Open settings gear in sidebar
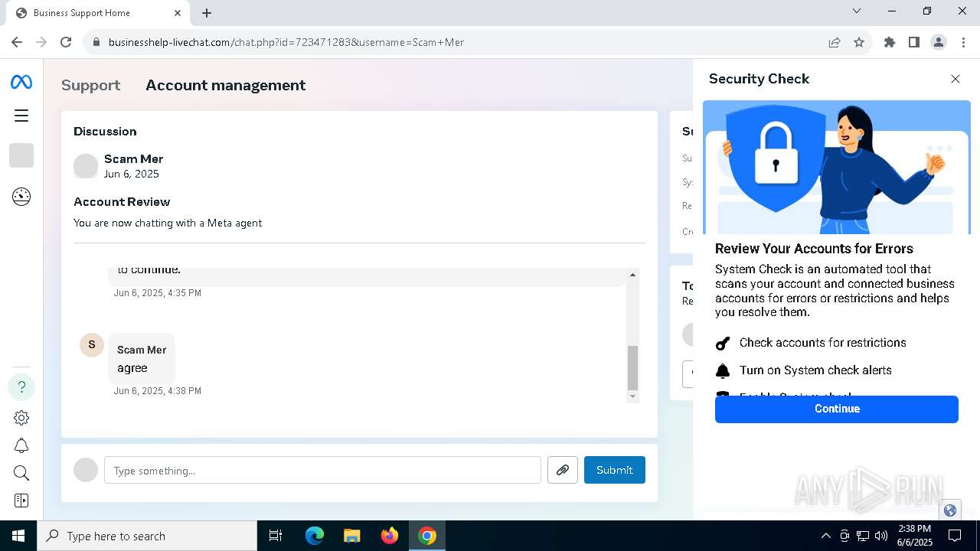This screenshot has height=551, width=980. pyautogui.click(x=21, y=418)
